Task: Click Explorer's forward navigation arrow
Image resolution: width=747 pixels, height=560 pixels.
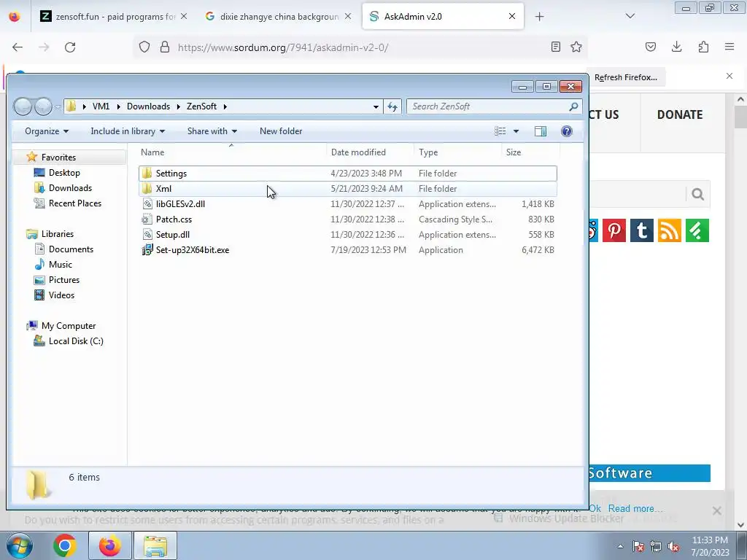Action: (x=43, y=106)
